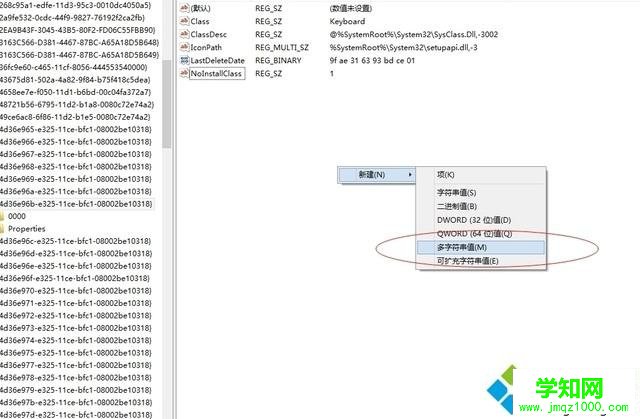Click the REG_MULTI_SZ type cell
Viewport: 640px width, 419px height.
pyautogui.click(x=282, y=47)
